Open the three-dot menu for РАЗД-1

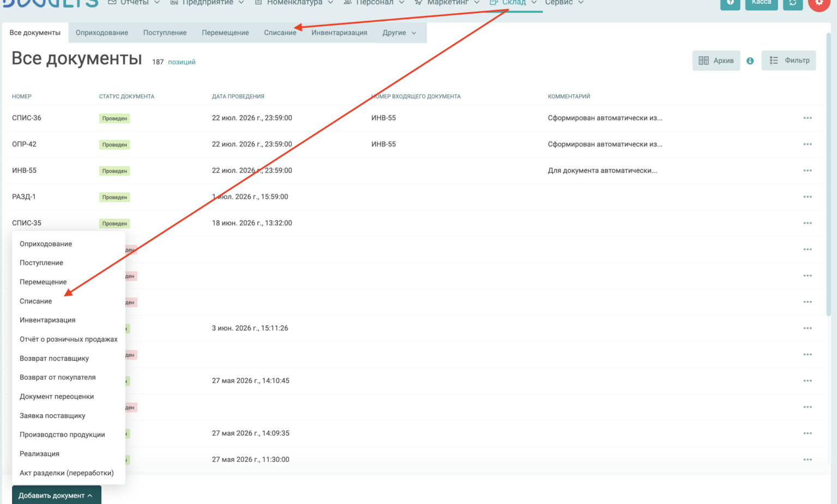click(808, 197)
